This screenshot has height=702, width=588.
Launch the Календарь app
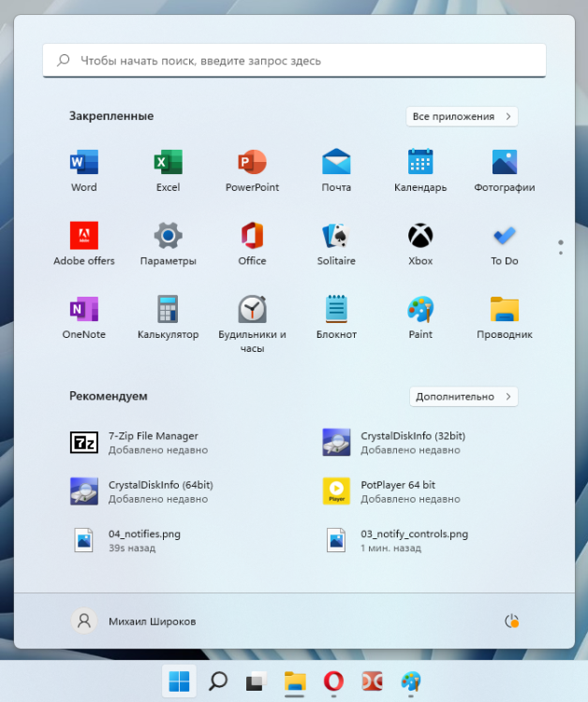point(420,170)
